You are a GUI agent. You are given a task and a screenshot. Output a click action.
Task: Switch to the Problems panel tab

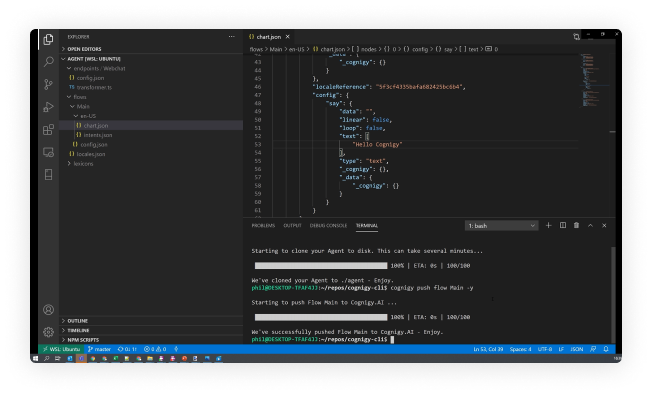[x=263, y=225]
